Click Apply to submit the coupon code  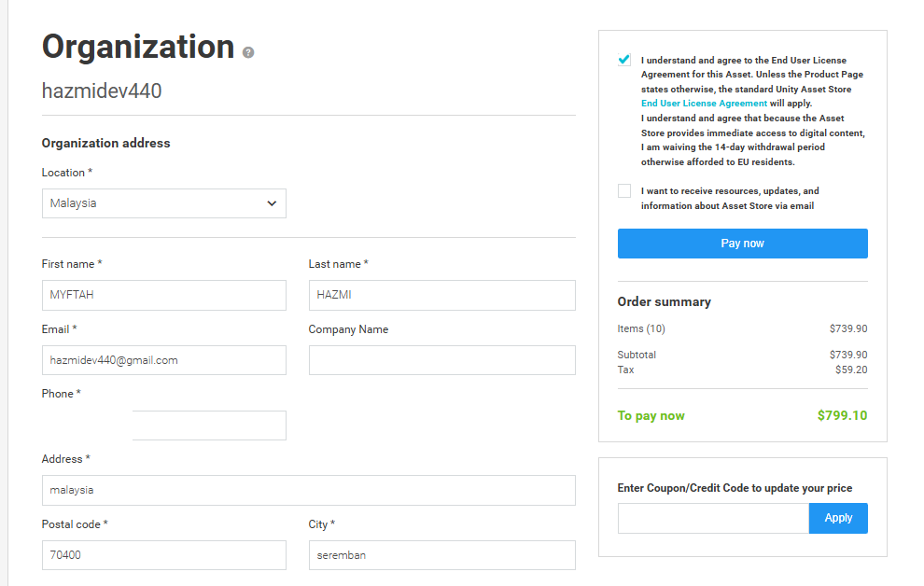click(838, 518)
